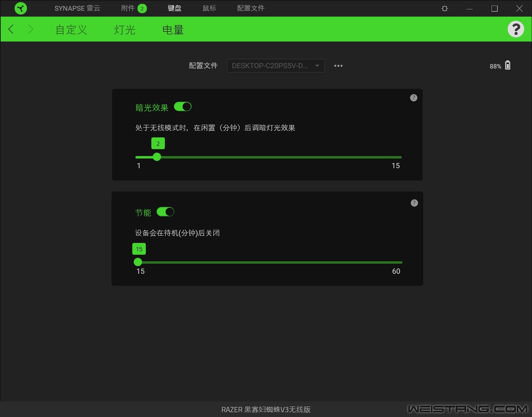Click the 附件 badge showing 2
Image resolution: width=532 pixels, height=417 pixels.
[x=142, y=9]
